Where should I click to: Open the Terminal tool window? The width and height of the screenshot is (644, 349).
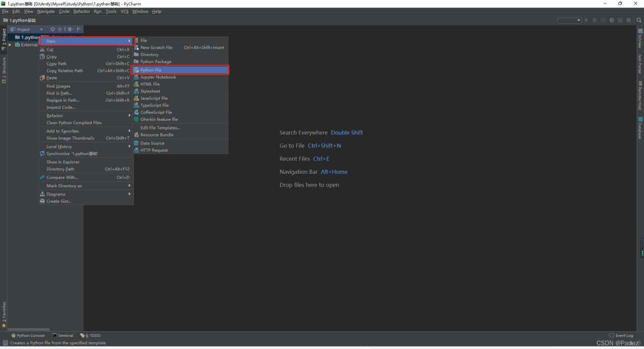pos(63,335)
